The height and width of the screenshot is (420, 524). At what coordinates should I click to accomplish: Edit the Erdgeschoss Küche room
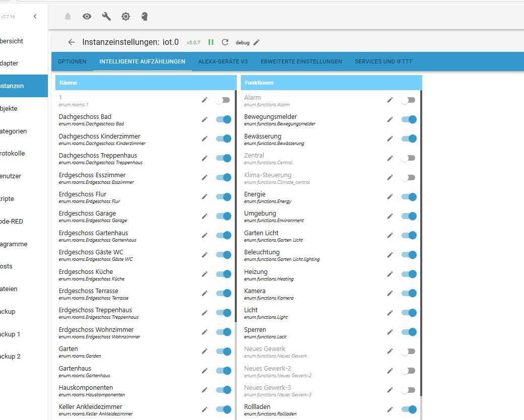pyautogui.click(x=205, y=274)
